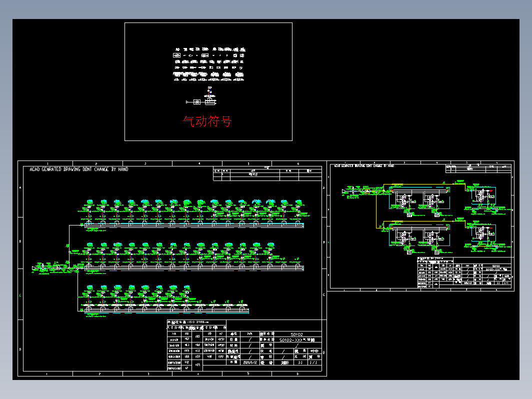This screenshot has height=399, width=532.
Task: Click the filter-regulator symbol in symbol library
Action: click(x=177, y=55)
